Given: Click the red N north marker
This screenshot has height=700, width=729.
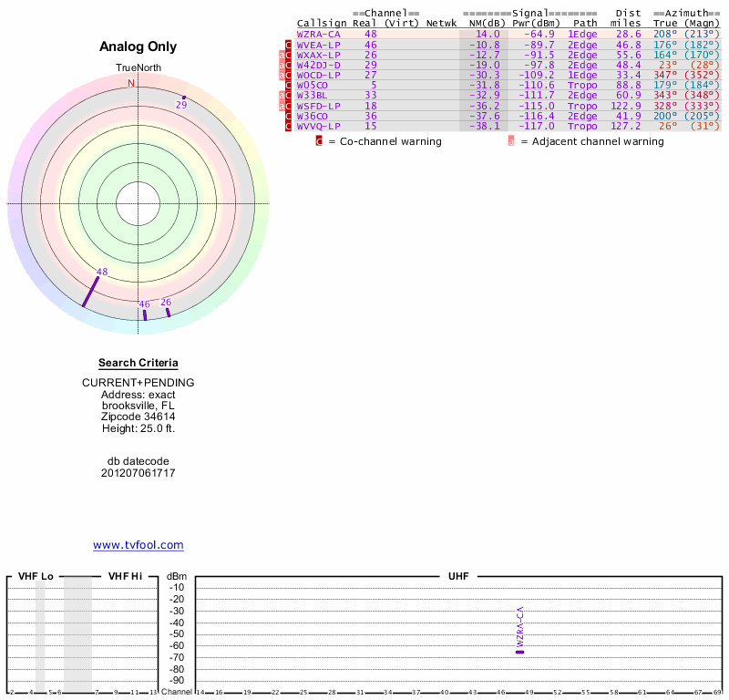Looking at the screenshot, I should [x=131, y=84].
